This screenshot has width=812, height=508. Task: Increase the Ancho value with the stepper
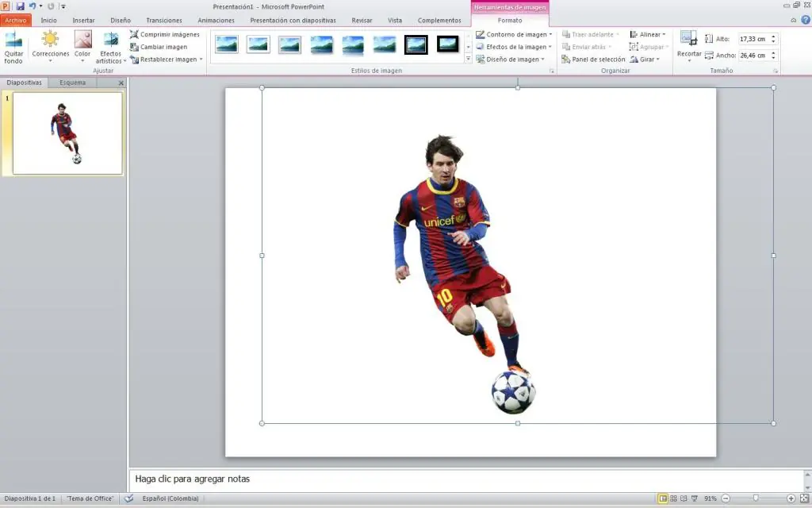(x=774, y=52)
